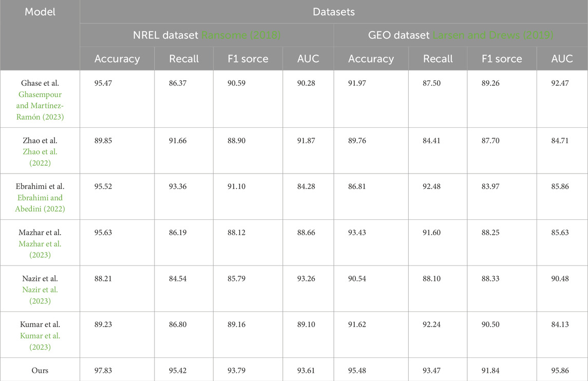The width and height of the screenshot is (588, 381).
Task: Select the Datasets header cell
Action: tap(333, 12)
